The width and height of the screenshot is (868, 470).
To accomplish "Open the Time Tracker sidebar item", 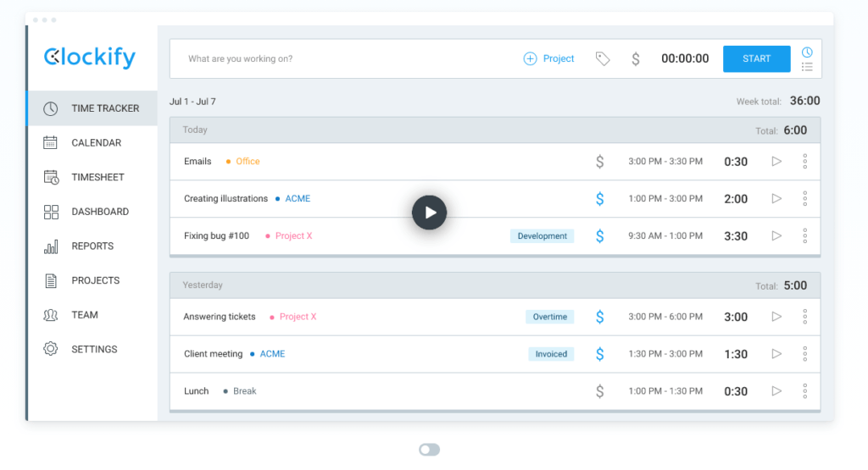I will click(92, 108).
